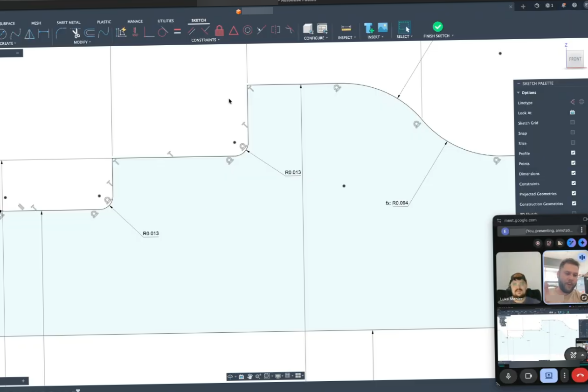Choose the Symmetry constraint icon
The image size is (588, 392).
pyautogui.click(x=276, y=30)
